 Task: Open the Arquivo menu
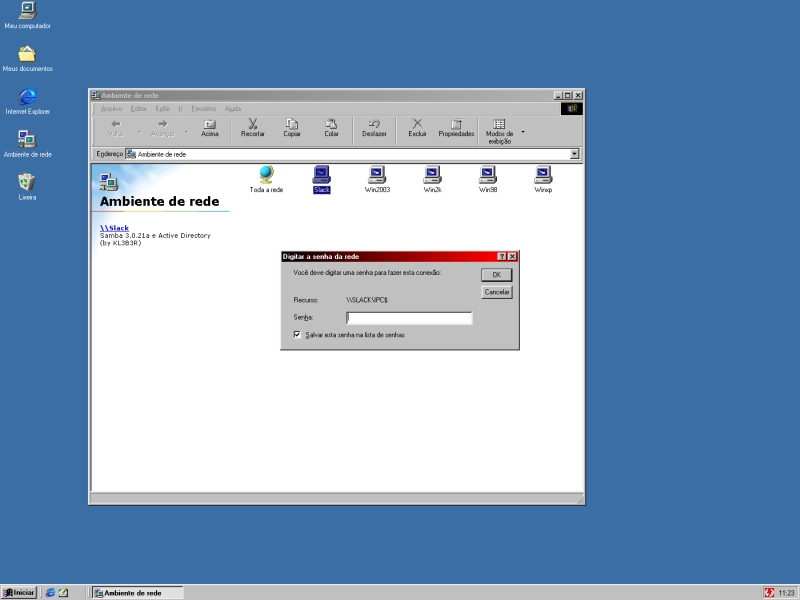click(x=111, y=108)
